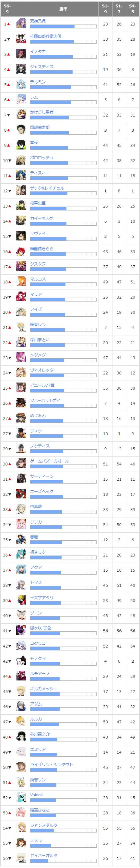Open the セイバーオルタ character link
Screen dimensions: 140x868
click(x=44, y=855)
